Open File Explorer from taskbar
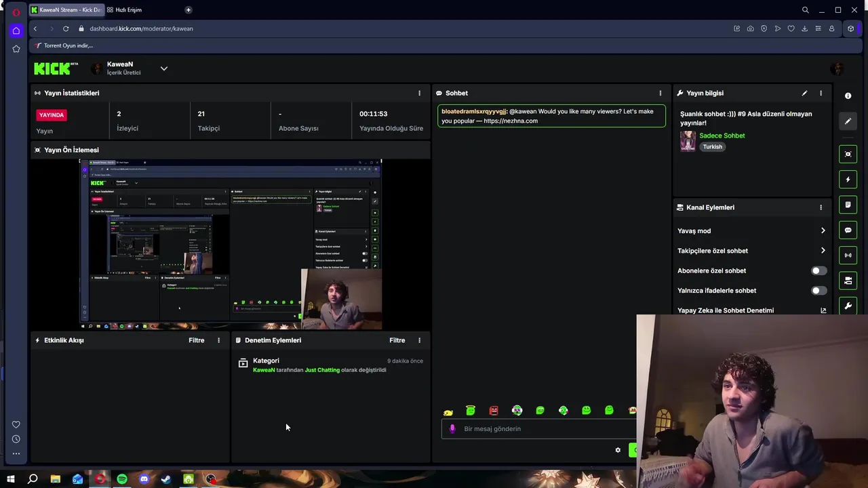This screenshot has height=488, width=868. coord(55,479)
